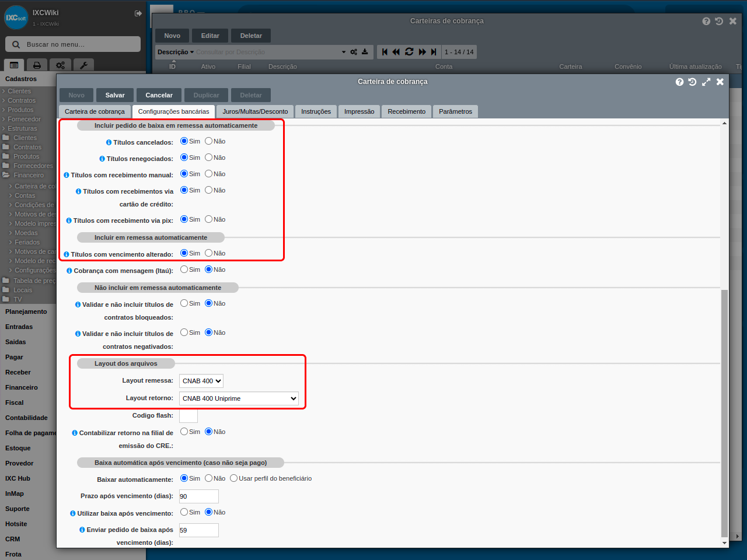Open the printer reports sidebar tab icon
This screenshot has height=560, width=747.
[37, 65]
